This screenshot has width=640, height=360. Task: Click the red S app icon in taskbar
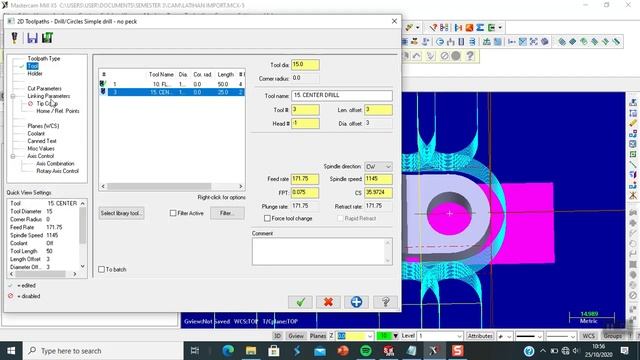(457, 351)
